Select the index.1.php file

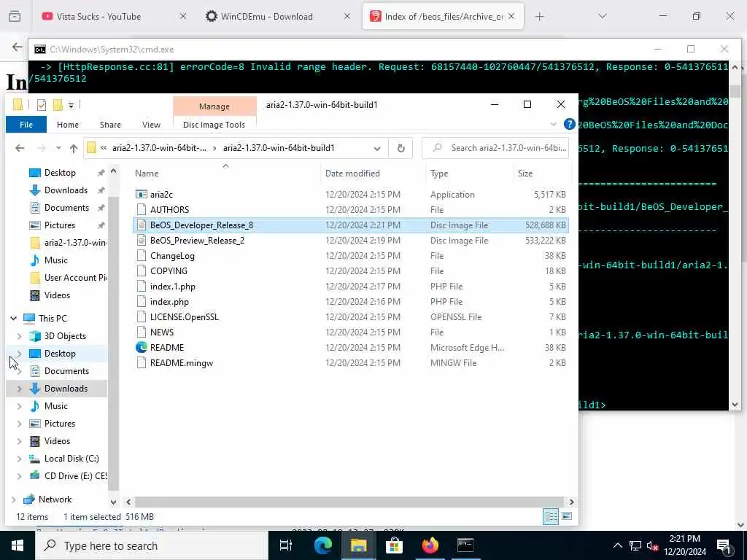pyautogui.click(x=172, y=287)
